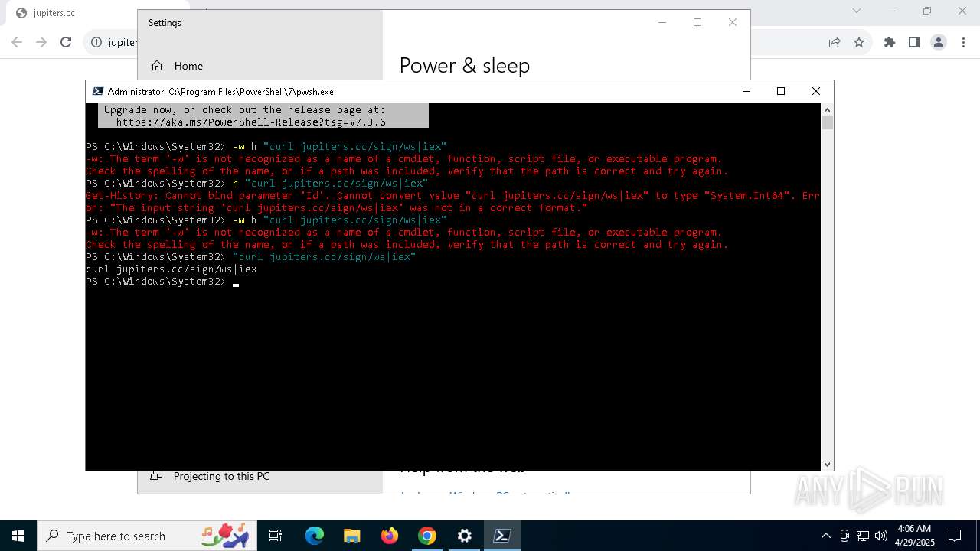Click the 'Power & sleep' heading in Settings

click(465, 66)
